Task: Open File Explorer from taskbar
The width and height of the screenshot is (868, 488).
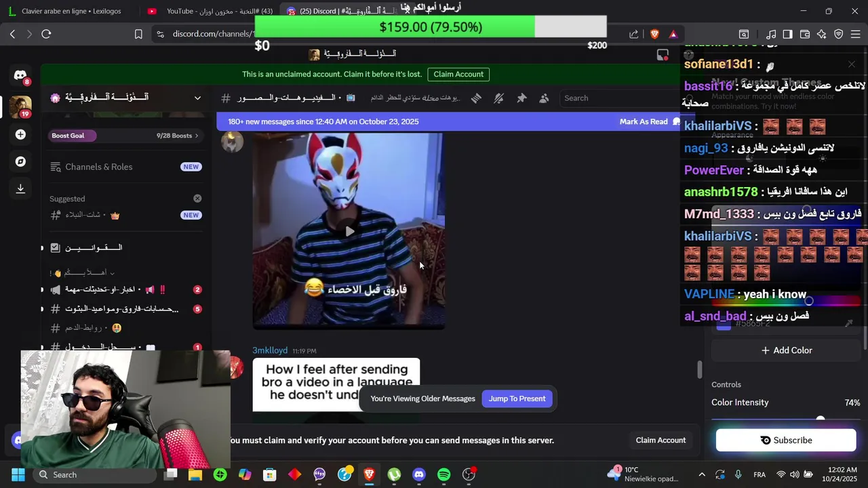Action: coord(195,474)
